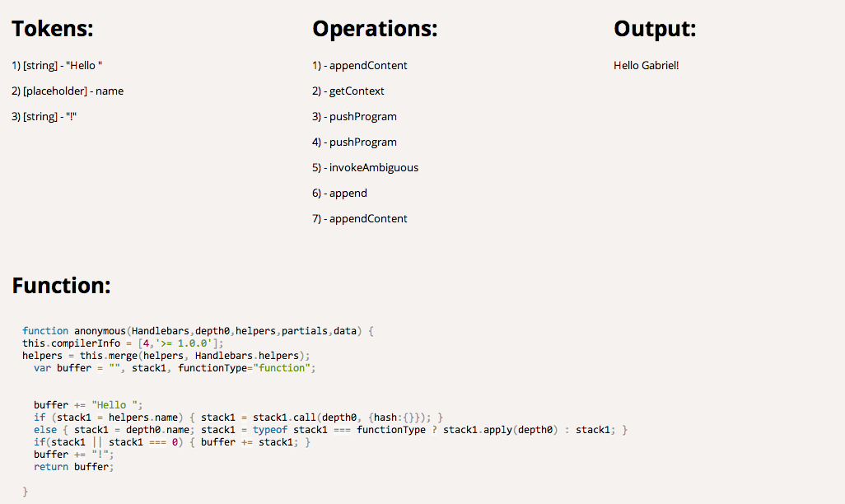
Task: Click the Hello Gabriel! output text
Action: (647, 65)
